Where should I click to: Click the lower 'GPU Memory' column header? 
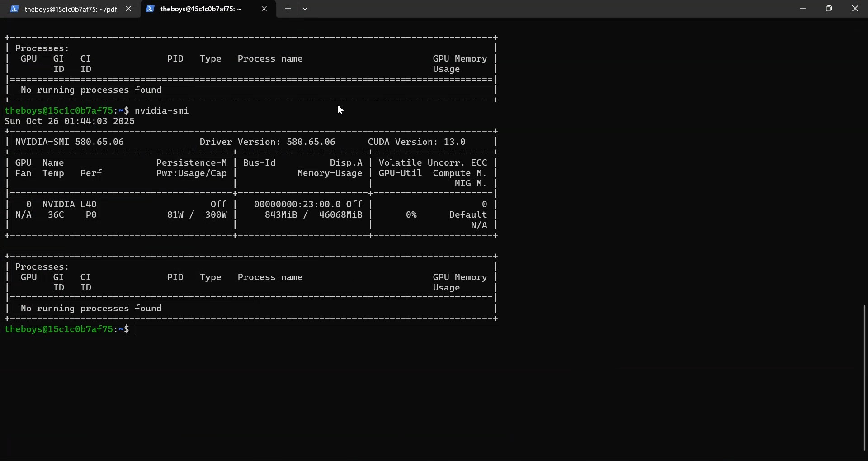point(460,277)
